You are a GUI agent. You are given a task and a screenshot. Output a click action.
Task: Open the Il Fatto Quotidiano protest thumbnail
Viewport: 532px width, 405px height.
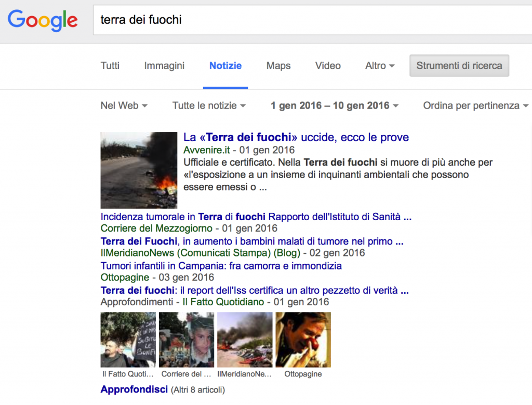(128, 340)
